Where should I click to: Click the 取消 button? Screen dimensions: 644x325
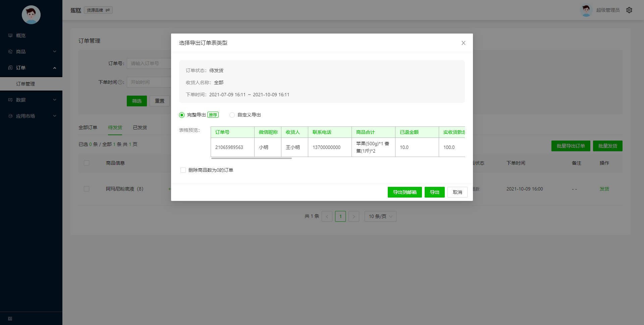[x=458, y=192]
